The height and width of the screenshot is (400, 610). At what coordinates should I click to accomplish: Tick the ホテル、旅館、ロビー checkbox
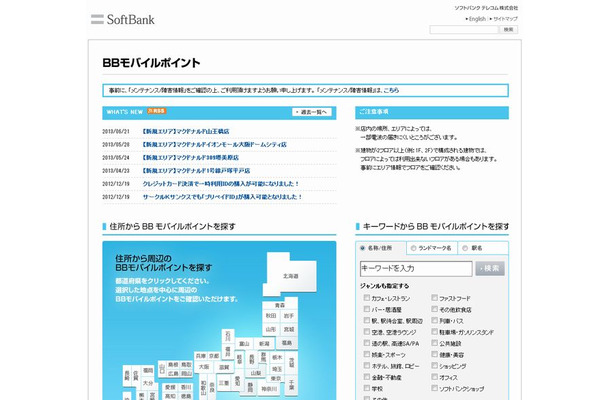point(366,365)
